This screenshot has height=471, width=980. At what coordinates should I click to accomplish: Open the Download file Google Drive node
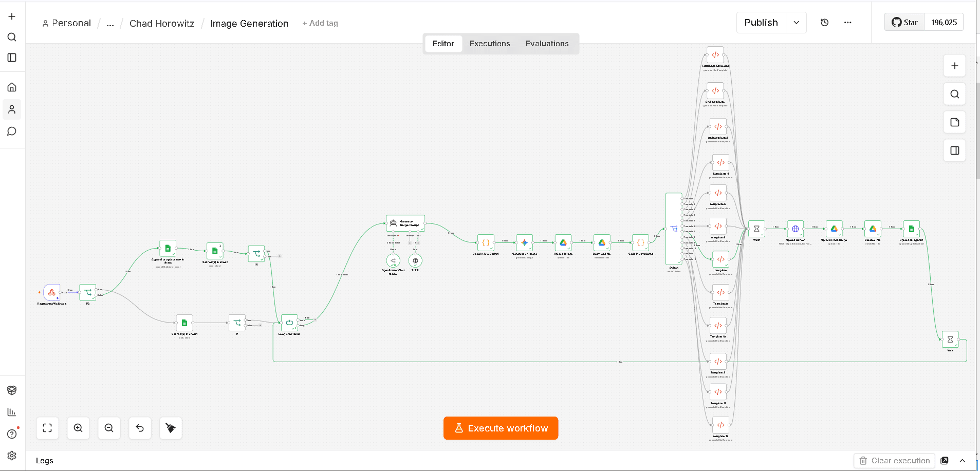click(x=602, y=243)
